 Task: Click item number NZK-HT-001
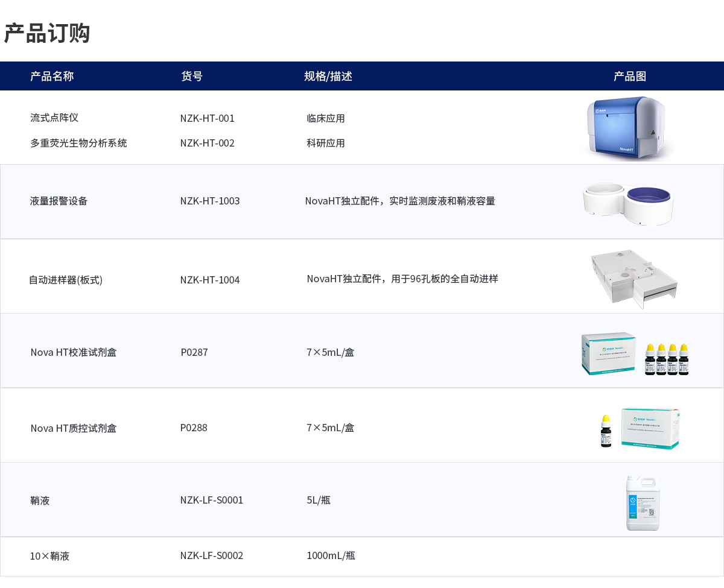[x=208, y=118]
